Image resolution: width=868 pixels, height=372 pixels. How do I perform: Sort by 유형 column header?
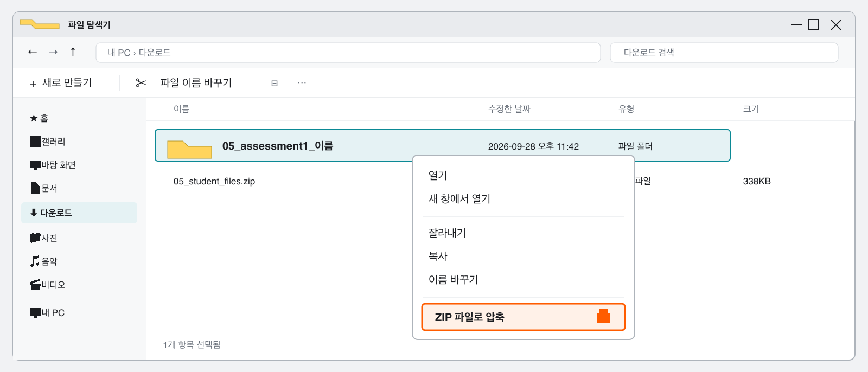coord(627,108)
